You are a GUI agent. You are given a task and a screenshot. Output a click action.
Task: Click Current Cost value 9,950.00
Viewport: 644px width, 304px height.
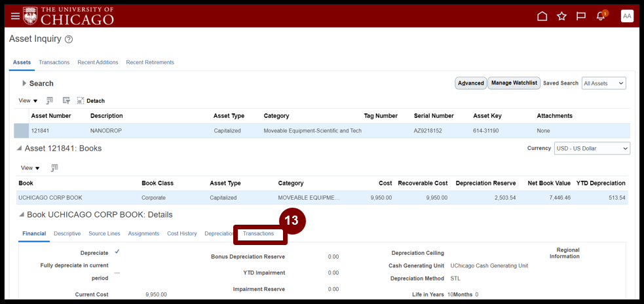point(156,295)
